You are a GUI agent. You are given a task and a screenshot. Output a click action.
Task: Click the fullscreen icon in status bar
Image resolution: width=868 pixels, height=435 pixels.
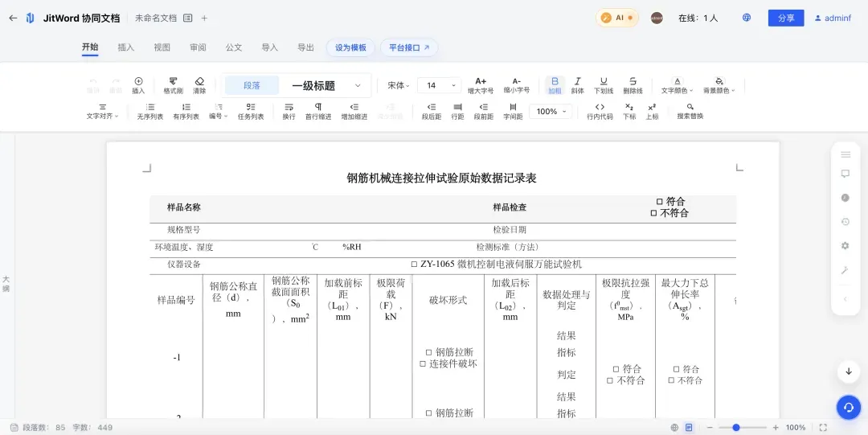[x=823, y=428]
